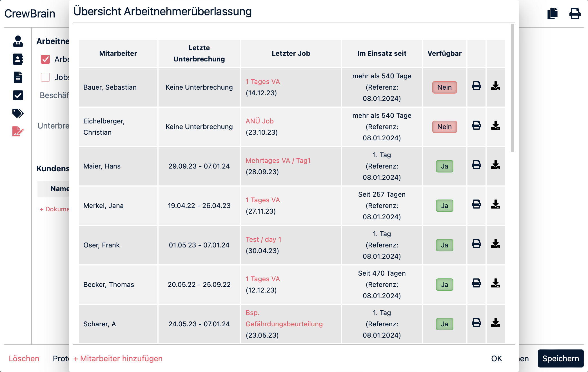Screen dimensions: 588x372
Task: Print Maier, Hans's row entry
Action: coord(476,165)
